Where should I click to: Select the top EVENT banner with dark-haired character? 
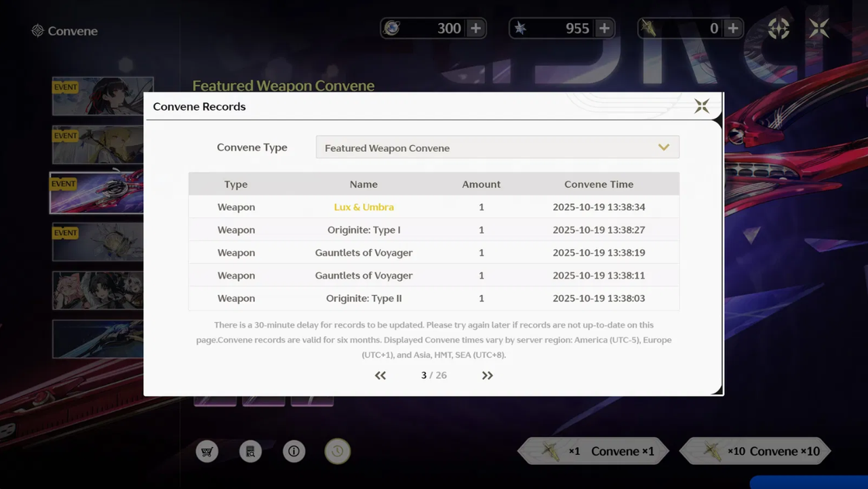coord(103,96)
